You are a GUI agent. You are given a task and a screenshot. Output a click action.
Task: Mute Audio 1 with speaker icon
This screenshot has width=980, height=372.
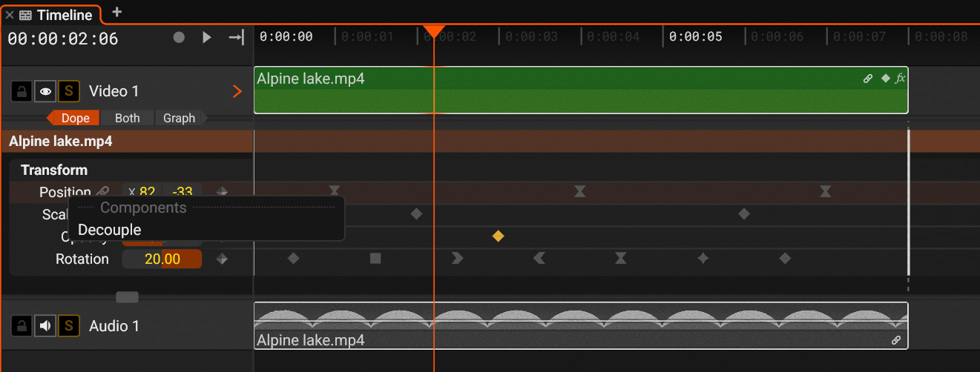coord(45,325)
